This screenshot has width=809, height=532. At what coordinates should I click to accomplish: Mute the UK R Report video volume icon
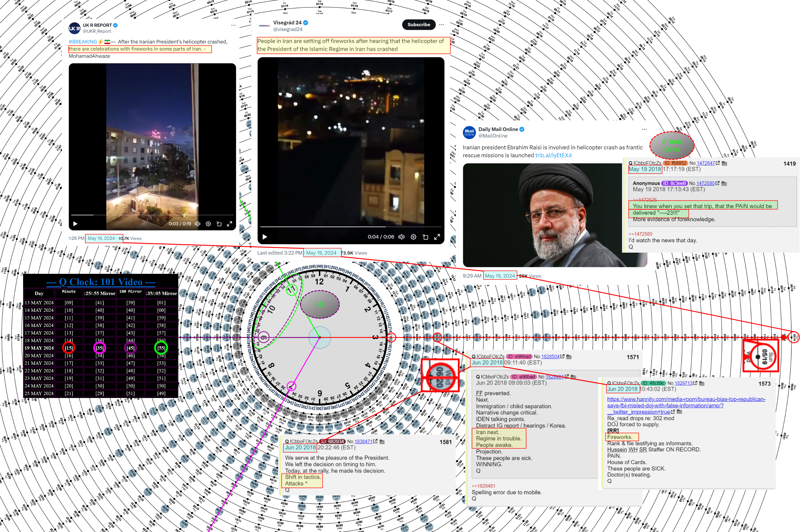click(x=198, y=224)
